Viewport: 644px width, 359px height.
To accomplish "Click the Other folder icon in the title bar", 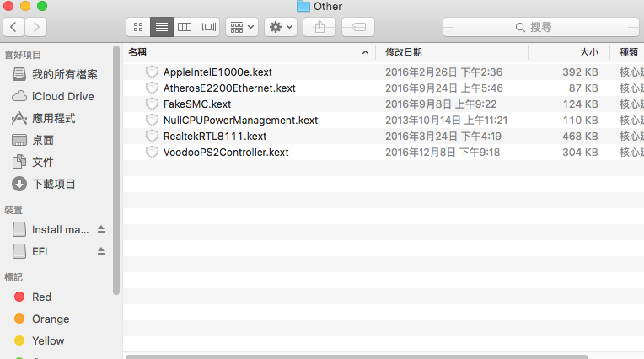I will [303, 6].
